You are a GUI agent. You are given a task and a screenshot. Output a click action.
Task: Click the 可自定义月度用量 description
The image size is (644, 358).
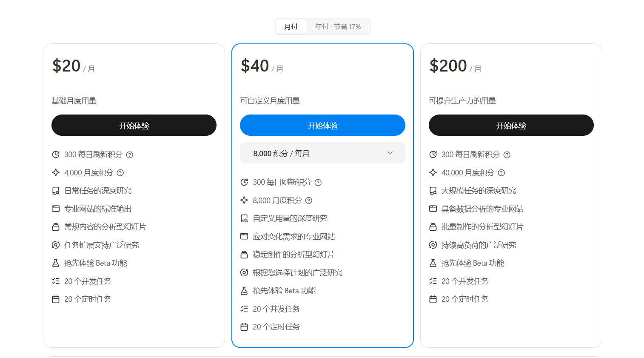[270, 101]
